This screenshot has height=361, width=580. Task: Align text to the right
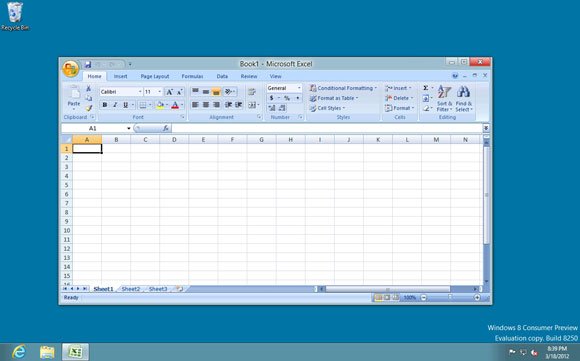(x=216, y=105)
